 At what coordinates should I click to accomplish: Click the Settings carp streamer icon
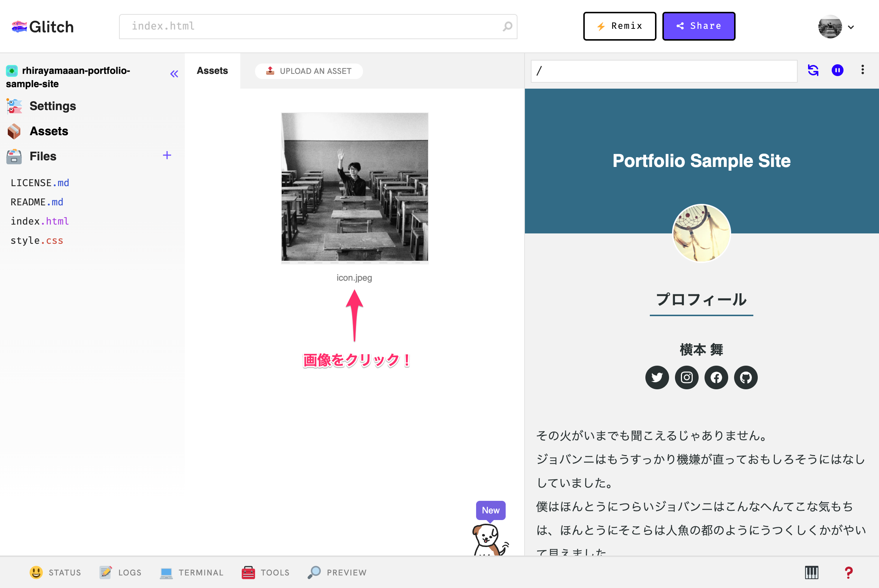click(14, 106)
